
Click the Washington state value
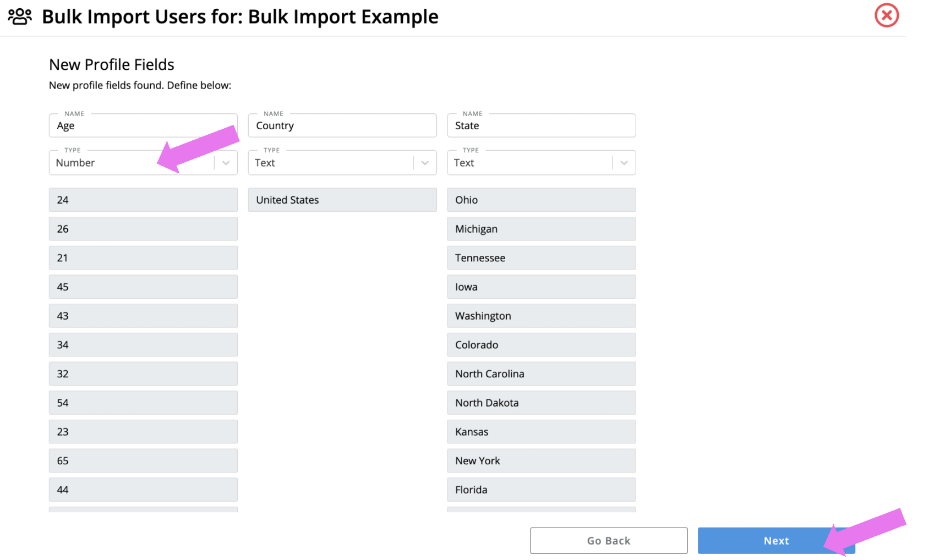click(542, 316)
